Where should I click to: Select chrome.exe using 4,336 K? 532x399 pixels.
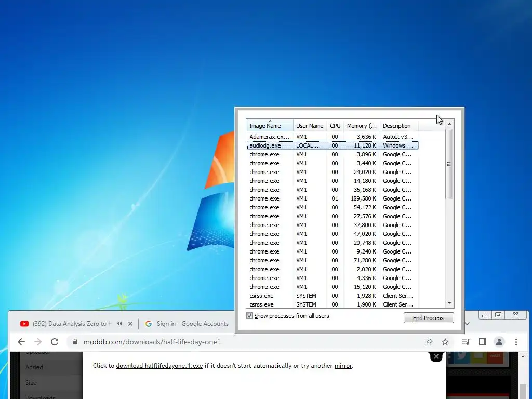coord(332,278)
